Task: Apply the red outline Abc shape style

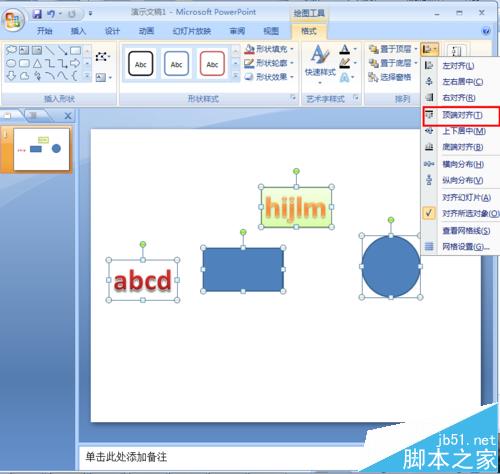Action: pos(212,64)
